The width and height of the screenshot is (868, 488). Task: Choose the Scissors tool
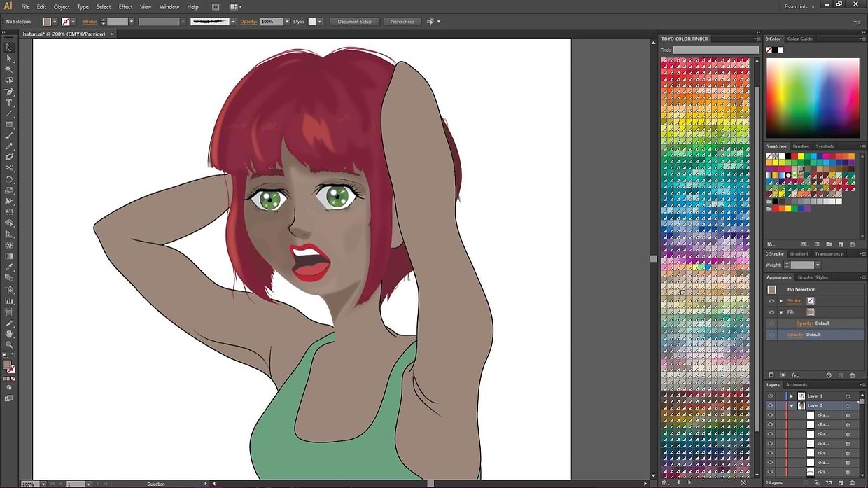pos(9,168)
